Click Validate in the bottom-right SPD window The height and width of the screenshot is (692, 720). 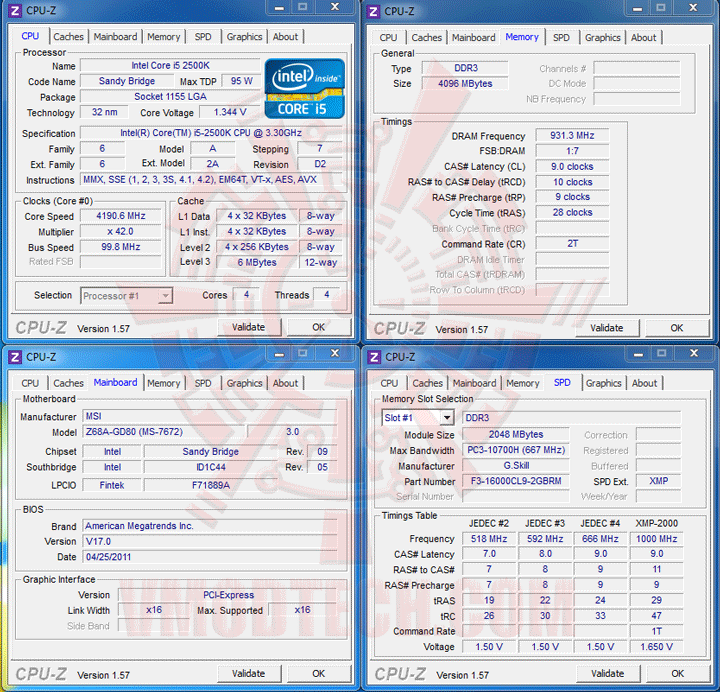(x=608, y=674)
